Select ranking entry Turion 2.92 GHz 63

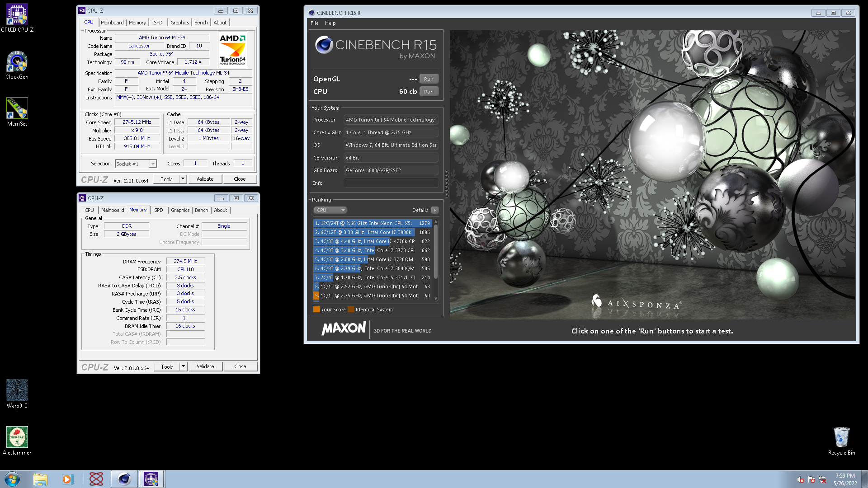coord(373,286)
